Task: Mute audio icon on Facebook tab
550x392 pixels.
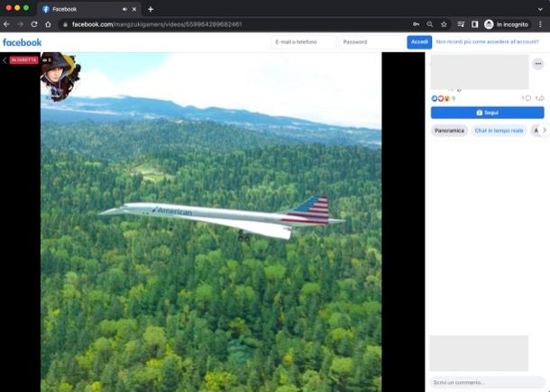Action: coord(124,10)
